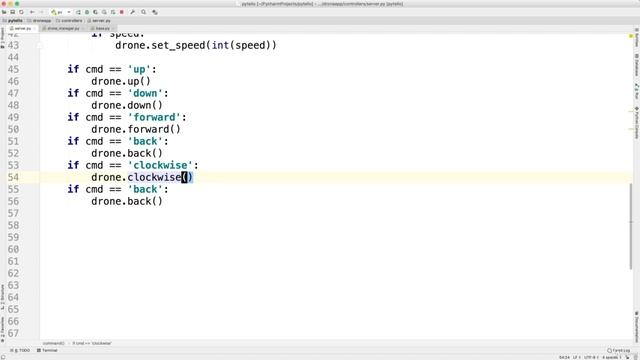Change the 4 spaces indent setting

coord(612,357)
